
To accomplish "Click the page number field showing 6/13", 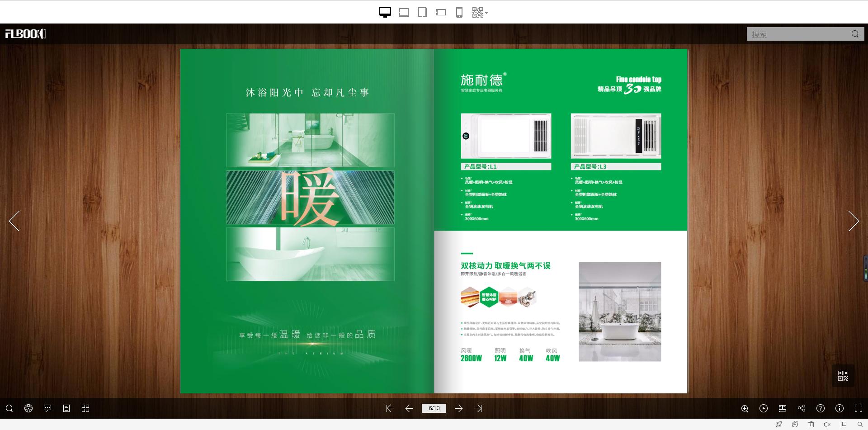I will [434, 408].
